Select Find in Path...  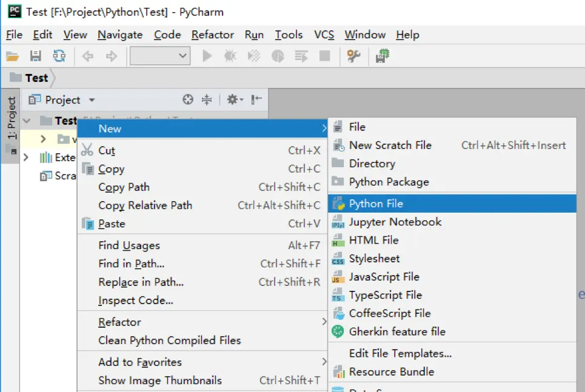202,264
